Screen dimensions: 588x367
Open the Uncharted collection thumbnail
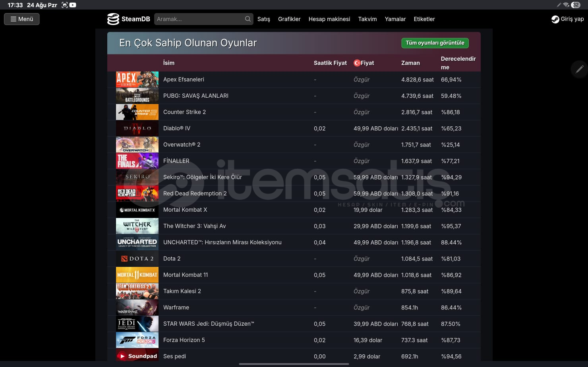pos(137,242)
